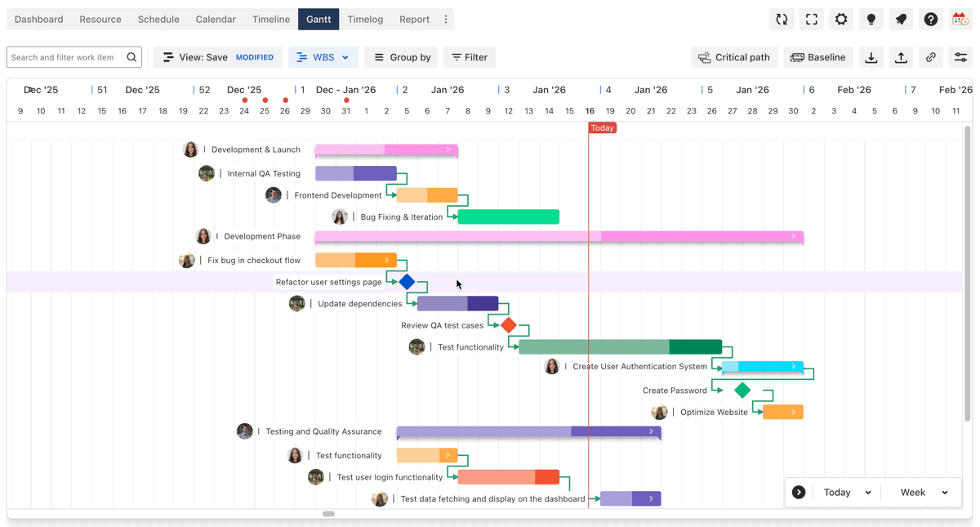Click the refresh sync icon
This screenshot has width=980, height=527.
pyautogui.click(x=782, y=20)
